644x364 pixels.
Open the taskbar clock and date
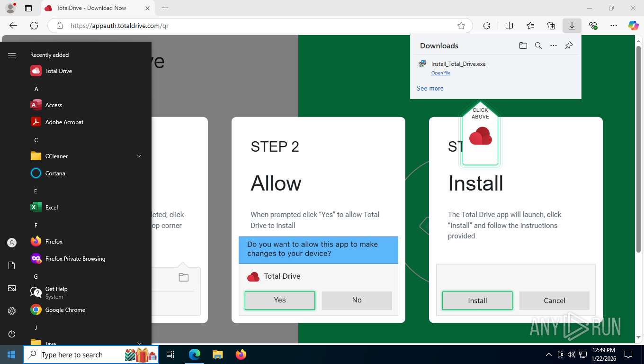(x=603, y=355)
